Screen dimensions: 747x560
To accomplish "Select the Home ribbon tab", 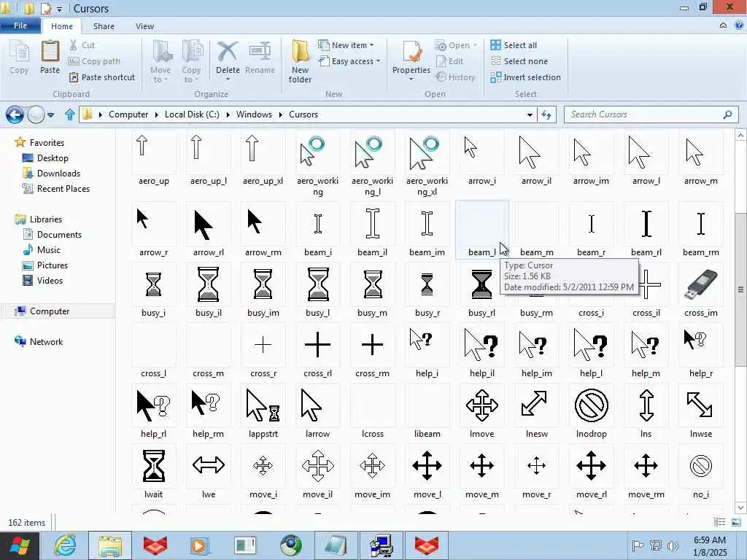I will pyautogui.click(x=62, y=26).
